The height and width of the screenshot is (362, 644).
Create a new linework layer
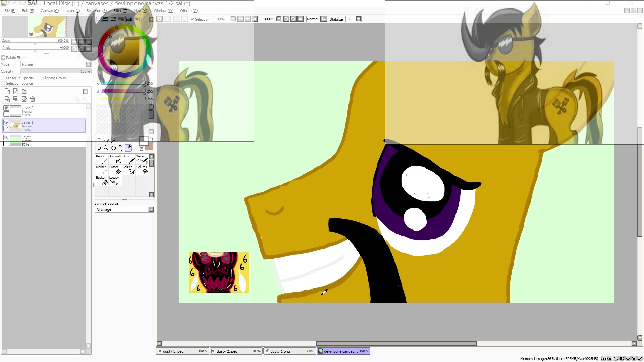(x=16, y=92)
